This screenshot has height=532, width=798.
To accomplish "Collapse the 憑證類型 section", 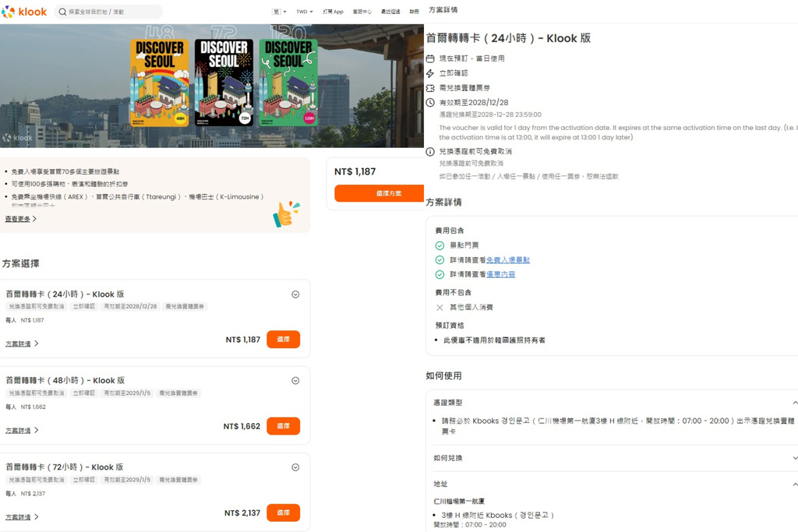I will tap(794, 403).
